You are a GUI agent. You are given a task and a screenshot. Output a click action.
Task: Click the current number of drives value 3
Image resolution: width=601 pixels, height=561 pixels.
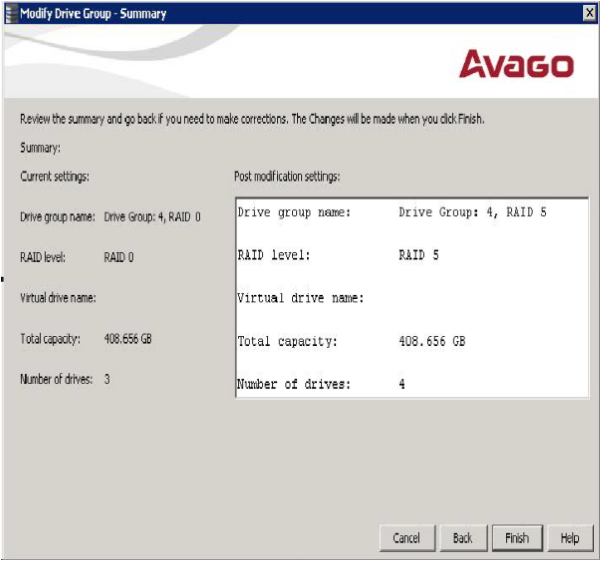point(108,380)
